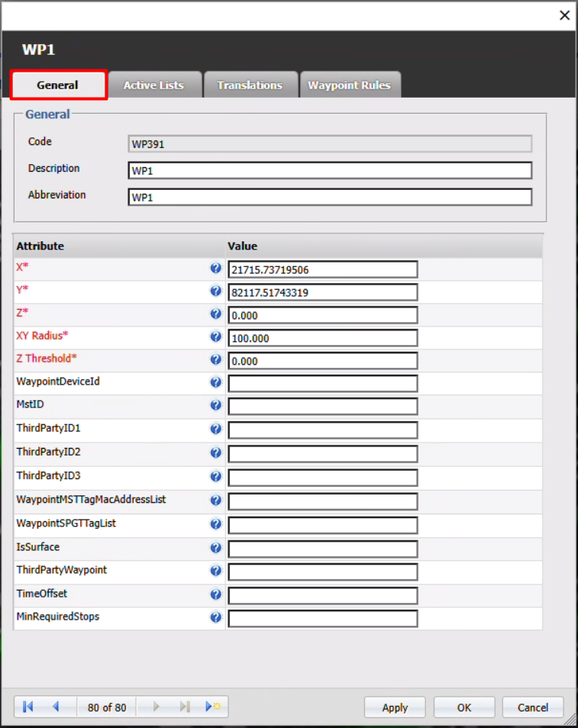Click help icon beside XY Radius

pos(215,337)
